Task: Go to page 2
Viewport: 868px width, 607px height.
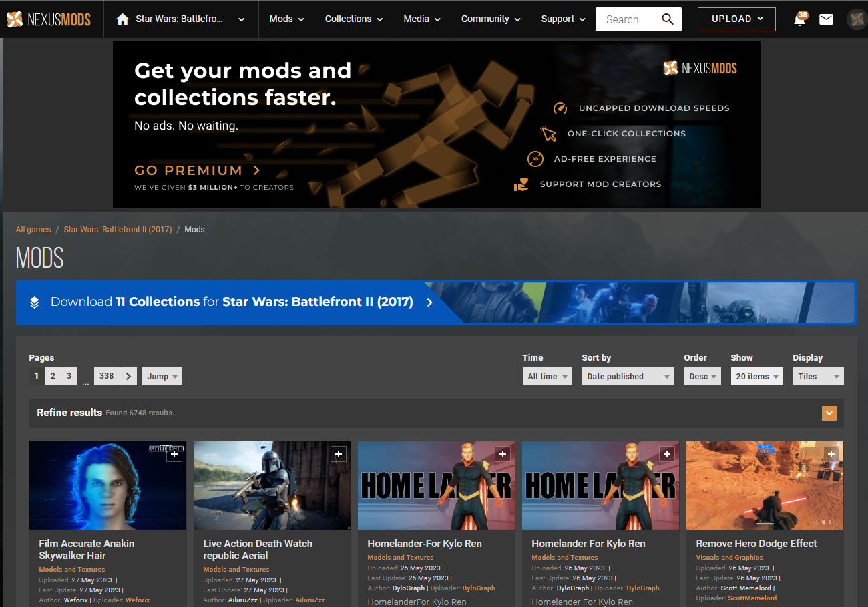Action: 53,376
